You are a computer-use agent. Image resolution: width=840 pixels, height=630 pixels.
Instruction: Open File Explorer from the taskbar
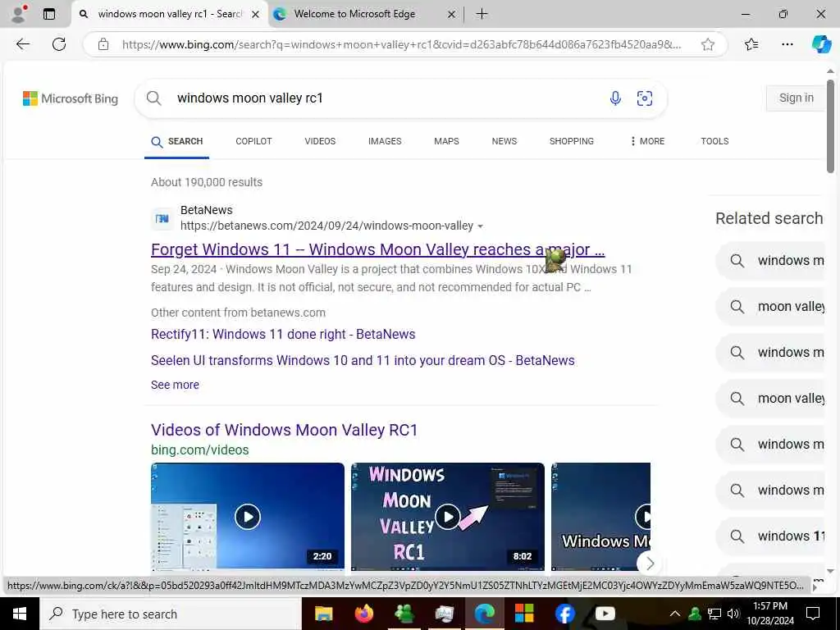click(323, 614)
